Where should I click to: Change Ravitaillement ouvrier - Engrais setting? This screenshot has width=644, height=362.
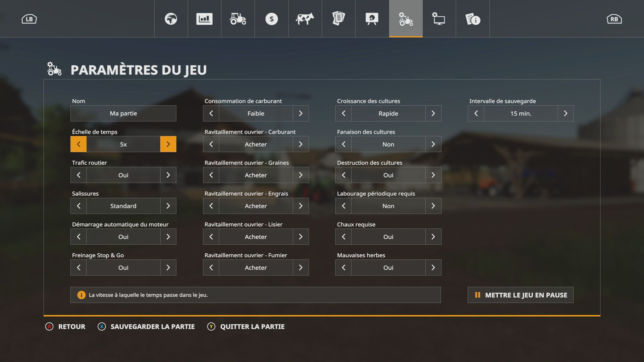[301, 206]
